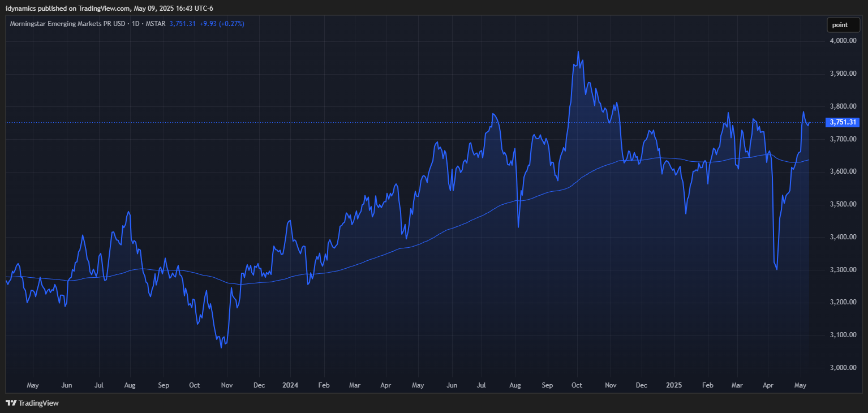Click the last price value 3,751.31 in legend
Viewport: 868px width, 413px height.
(182, 24)
